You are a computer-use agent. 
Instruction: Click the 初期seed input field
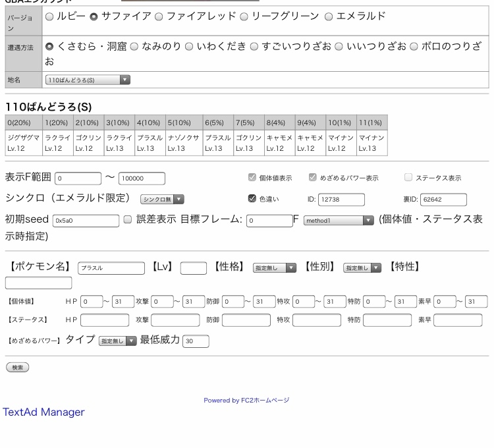click(86, 221)
